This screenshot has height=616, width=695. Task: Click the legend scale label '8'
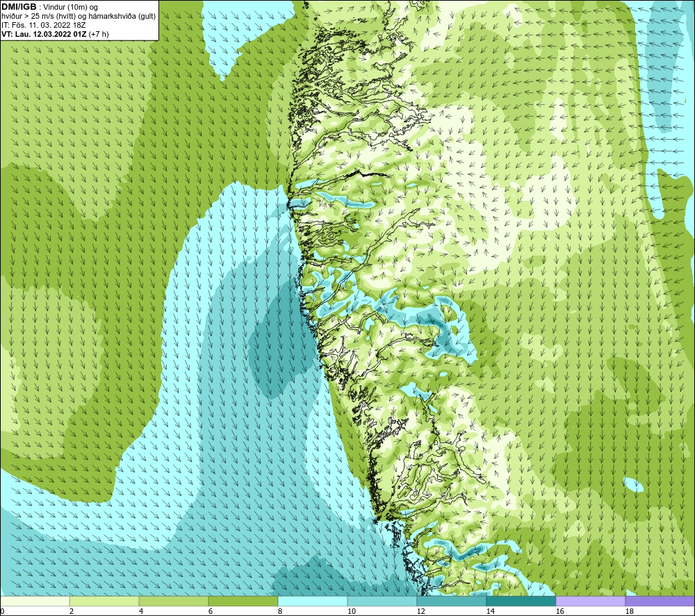pyautogui.click(x=279, y=611)
